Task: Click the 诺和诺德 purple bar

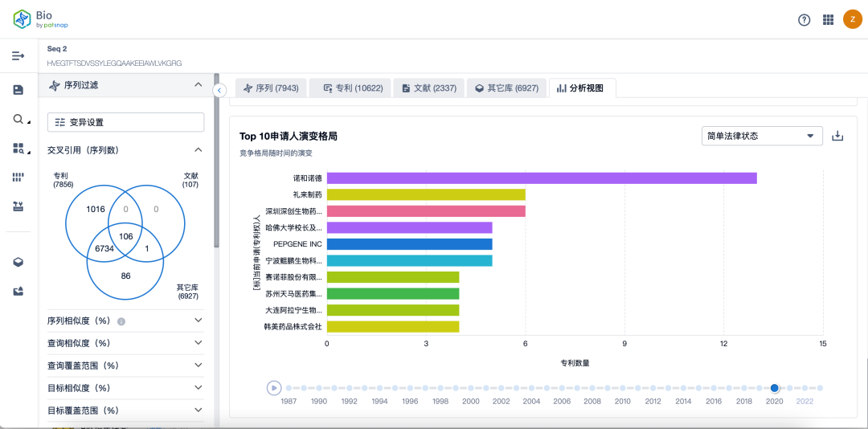Action: 541,178
